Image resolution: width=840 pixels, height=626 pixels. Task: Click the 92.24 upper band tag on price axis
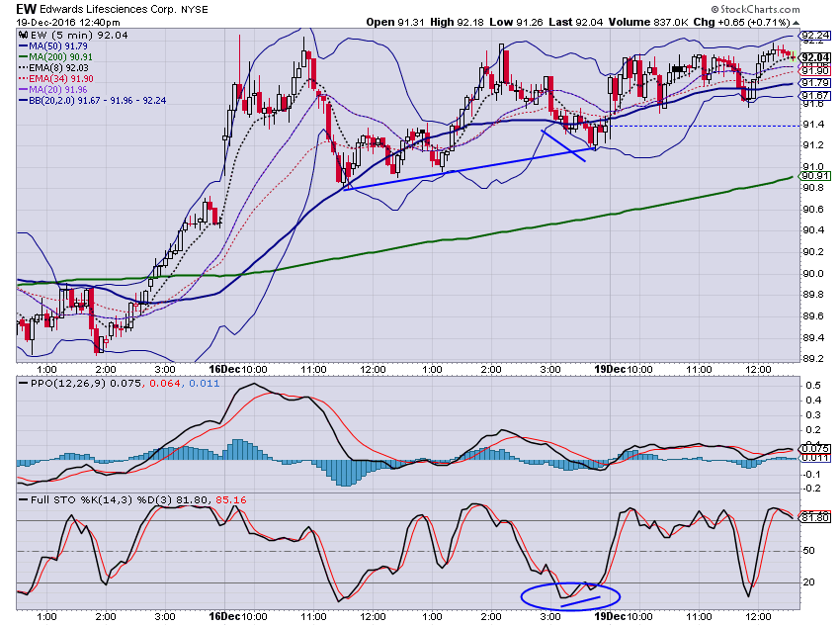(x=815, y=36)
